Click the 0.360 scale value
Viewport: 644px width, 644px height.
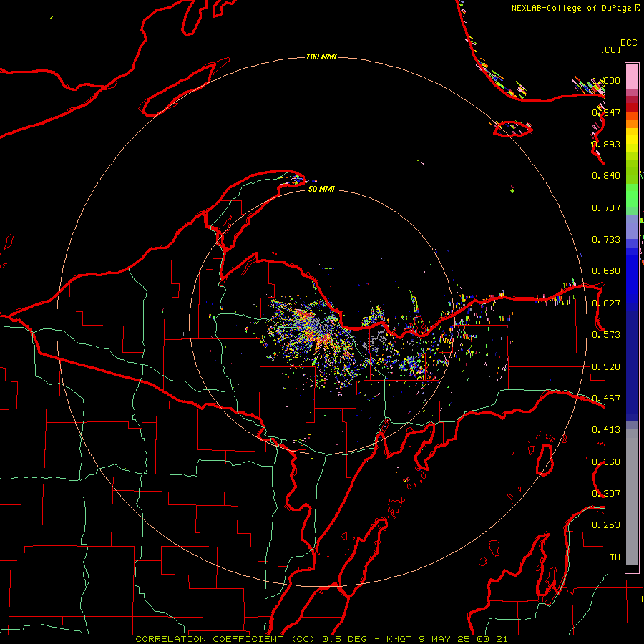[606, 462]
